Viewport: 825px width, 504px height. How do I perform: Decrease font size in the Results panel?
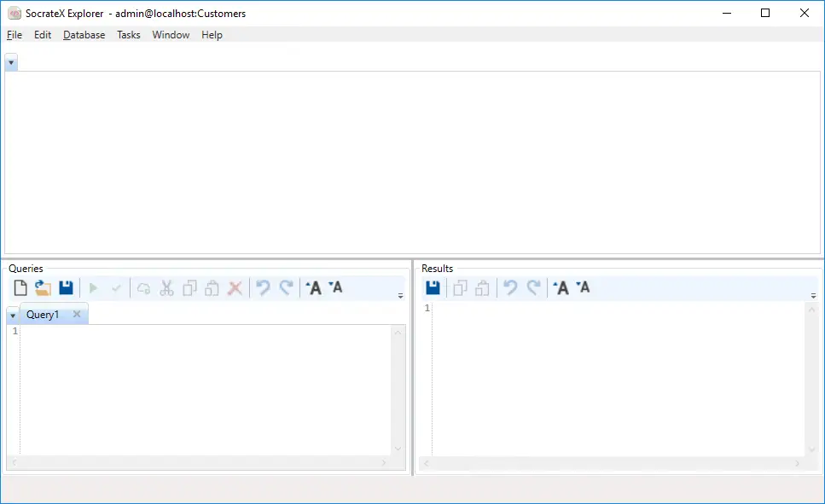coord(583,287)
